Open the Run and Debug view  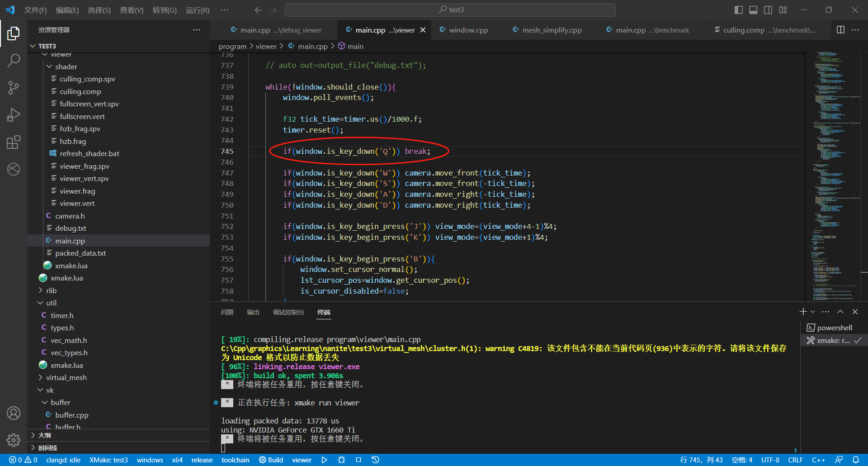pos(14,114)
